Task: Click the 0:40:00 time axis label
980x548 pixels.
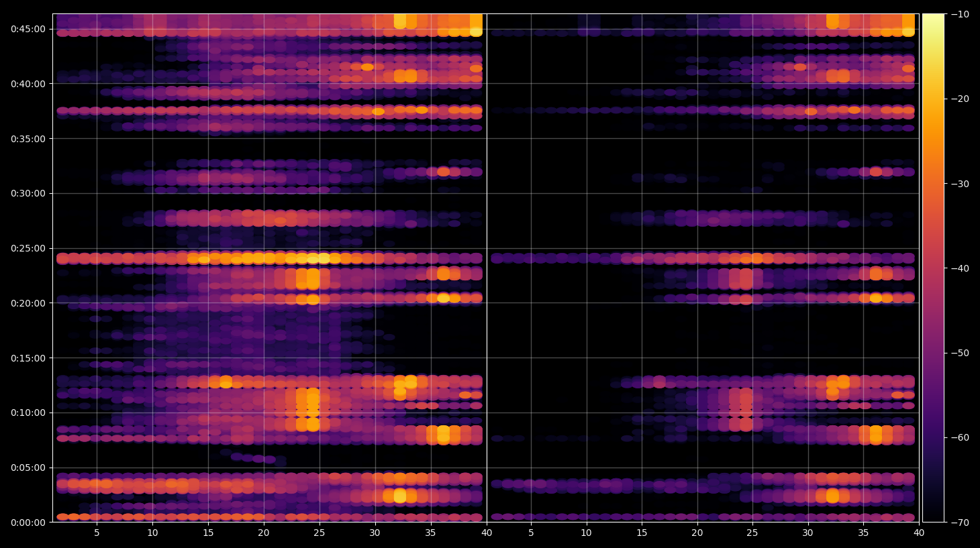Action: (28, 84)
